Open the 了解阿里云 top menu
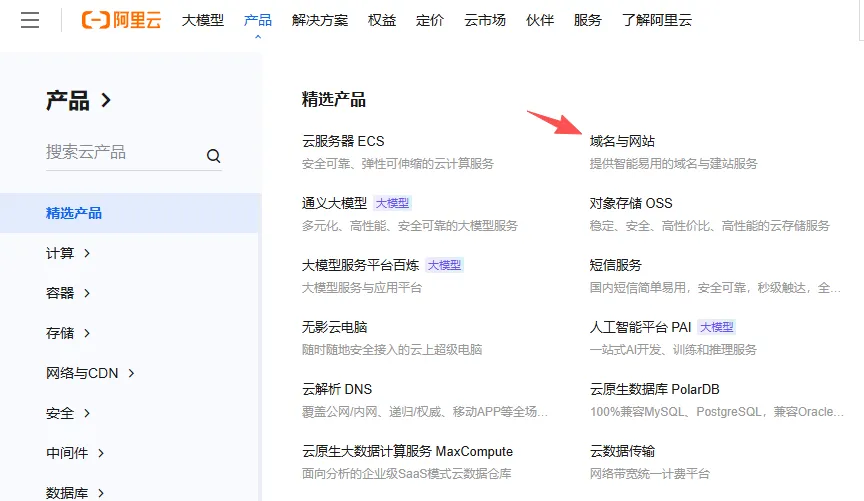Viewport: 864px width, 501px height. click(657, 20)
